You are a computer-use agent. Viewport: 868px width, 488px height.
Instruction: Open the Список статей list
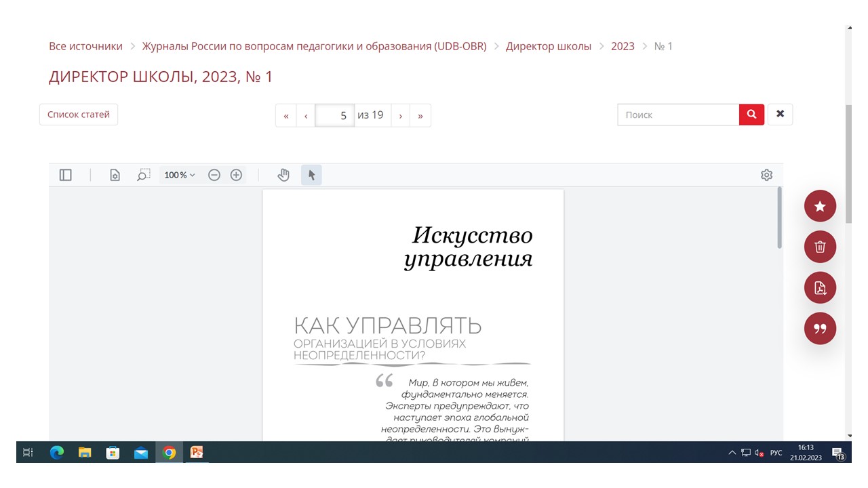pos(79,115)
